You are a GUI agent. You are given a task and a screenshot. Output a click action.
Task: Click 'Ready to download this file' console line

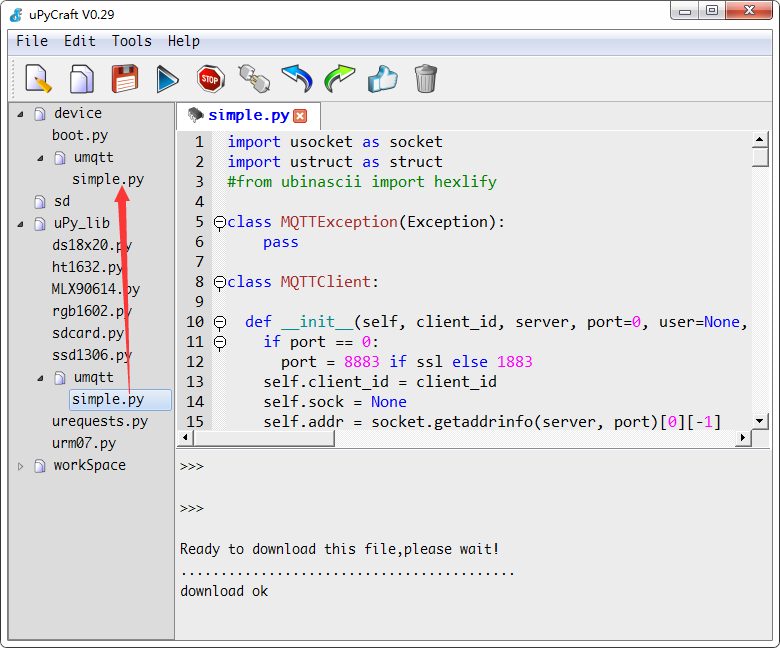coord(339,550)
